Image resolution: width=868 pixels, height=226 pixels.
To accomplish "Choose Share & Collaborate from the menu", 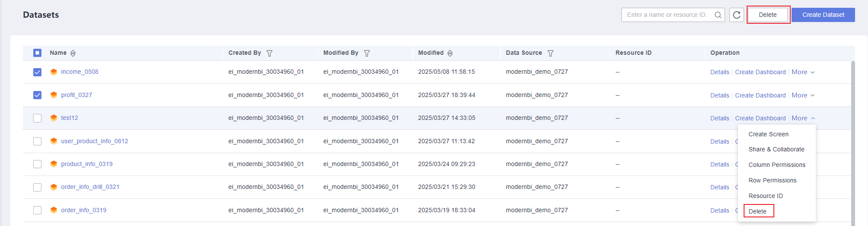I will [776, 149].
